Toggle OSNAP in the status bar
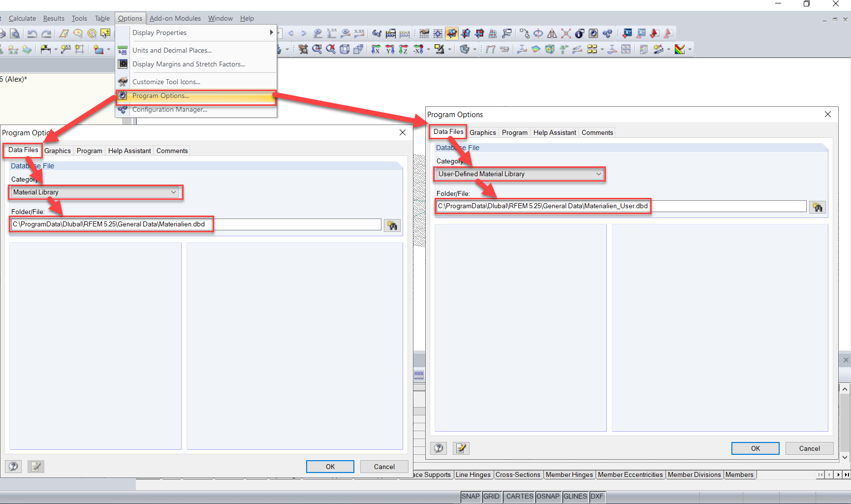Viewport: 851px width, 504px height. (548, 497)
